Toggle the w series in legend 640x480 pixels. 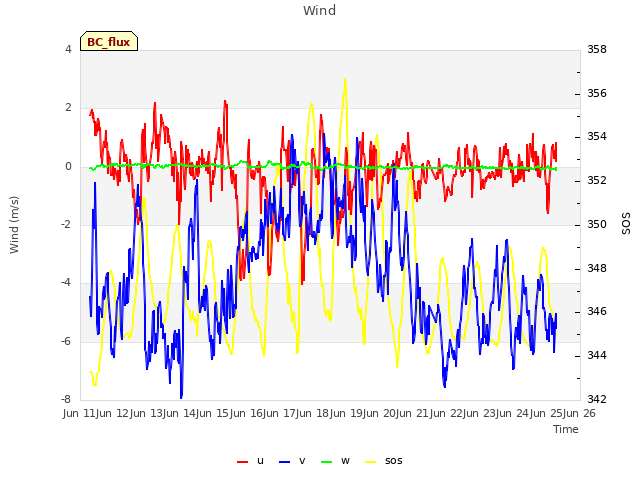335,461
